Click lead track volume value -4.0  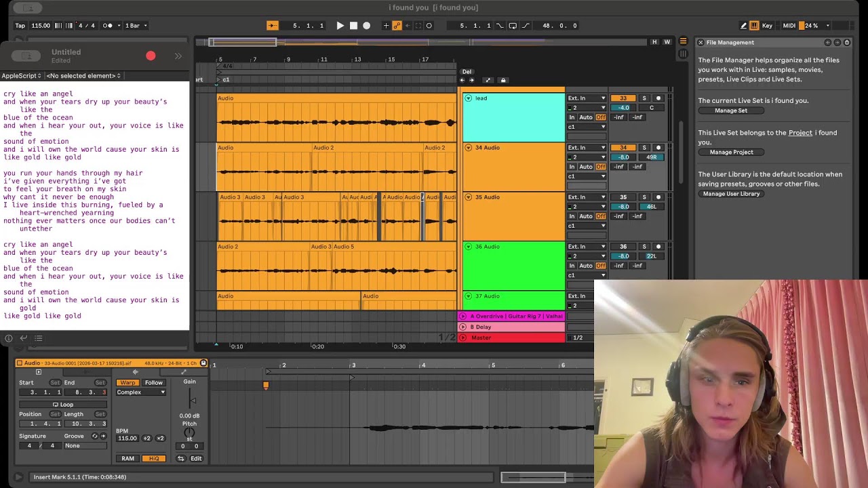click(623, 108)
